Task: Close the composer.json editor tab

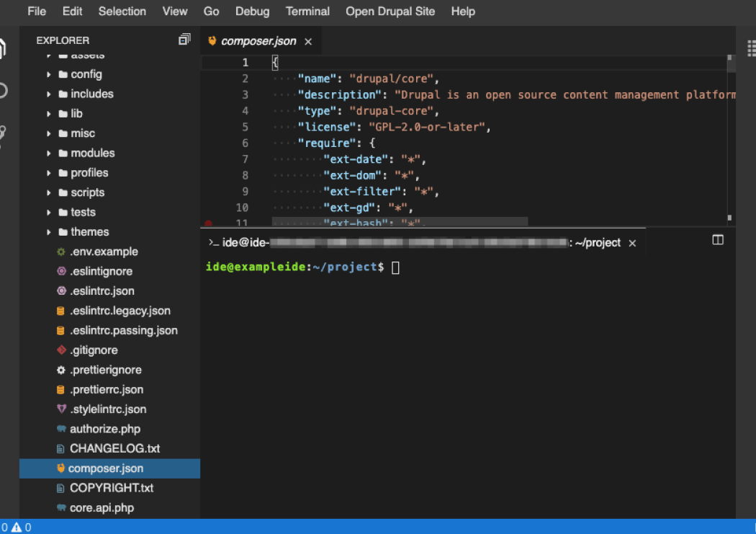Action: pos(308,42)
